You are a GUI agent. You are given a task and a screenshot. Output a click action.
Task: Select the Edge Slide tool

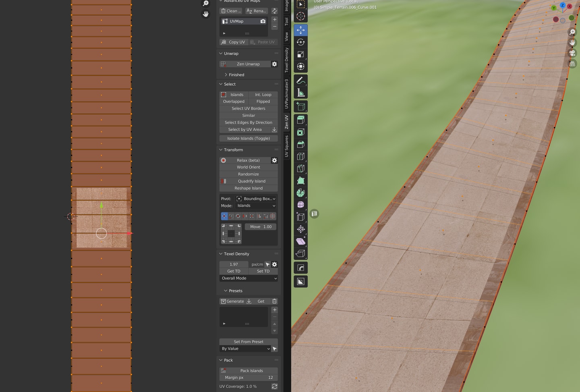point(300,217)
